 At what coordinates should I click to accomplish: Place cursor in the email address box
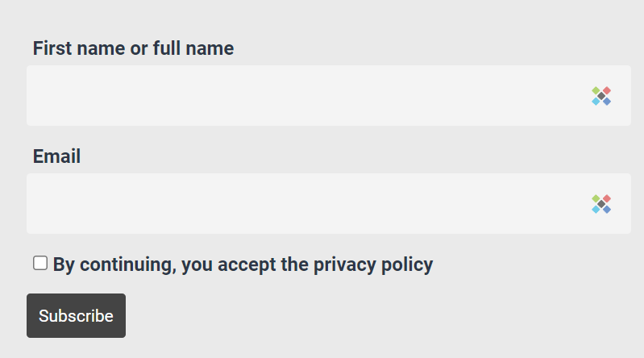coord(329,203)
